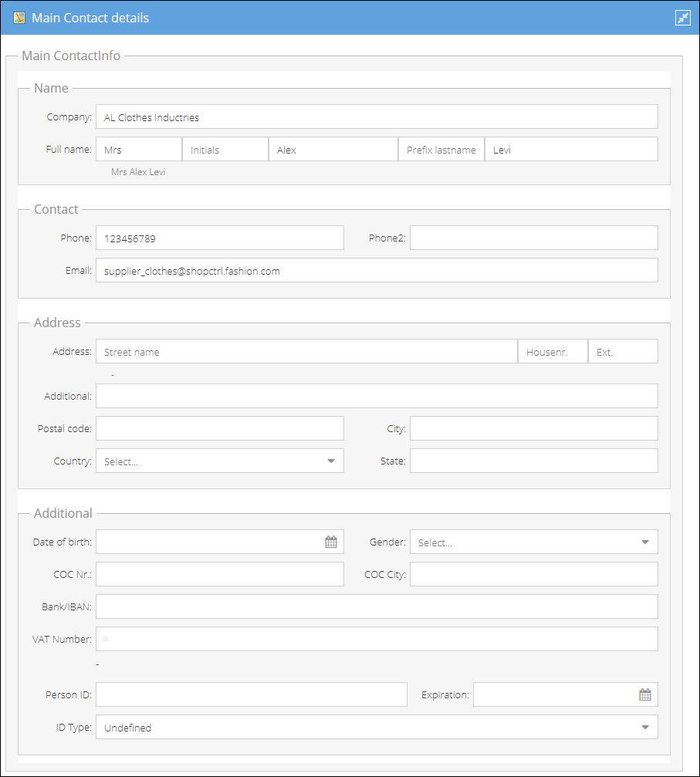Viewport: 700px width, 777px height.
Task: Select the Housenr. field
Action: pos(553,351)
